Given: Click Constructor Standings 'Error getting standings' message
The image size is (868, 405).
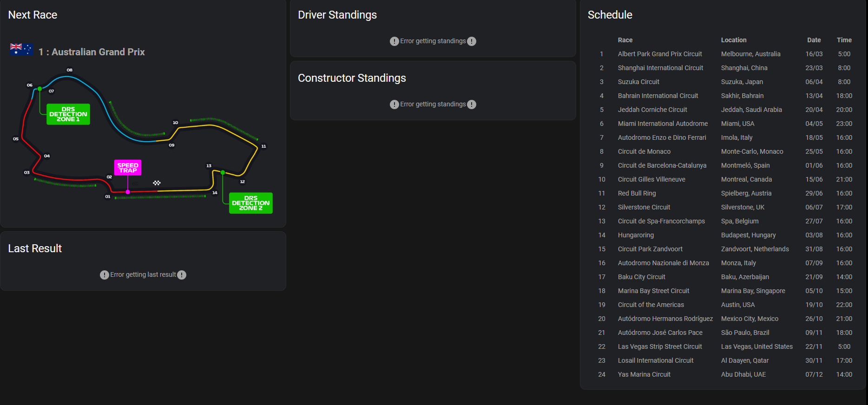Looking at the screenshot, I should [x=433, y=104].
